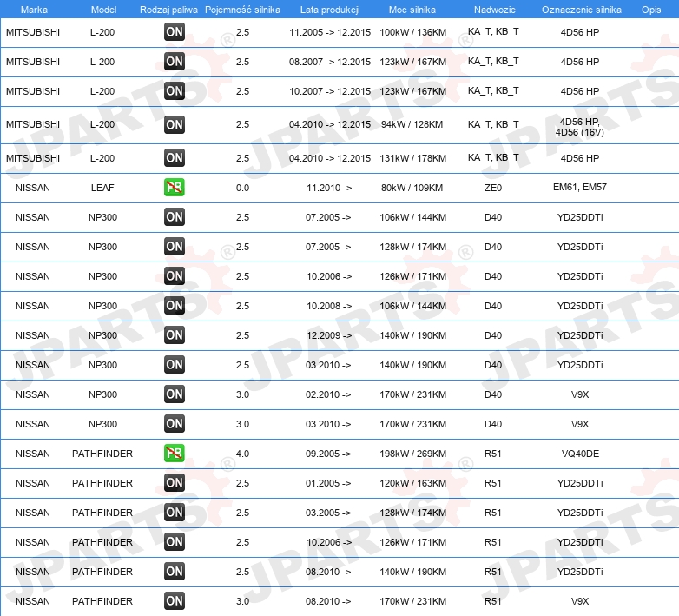Click the 80kW / 109KM power cell
679x616 pixels.
[x=412, y=188]
